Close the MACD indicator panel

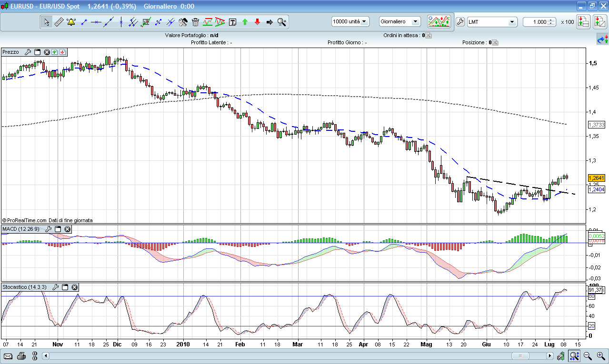click(68, 229)
